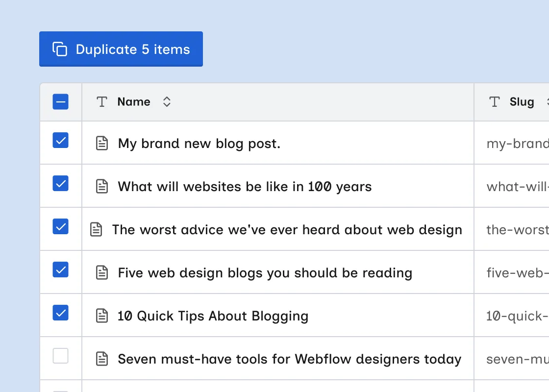Click the duplicate icon in blue button
This screenshot has width=549, height=392.
pos(60,49)
